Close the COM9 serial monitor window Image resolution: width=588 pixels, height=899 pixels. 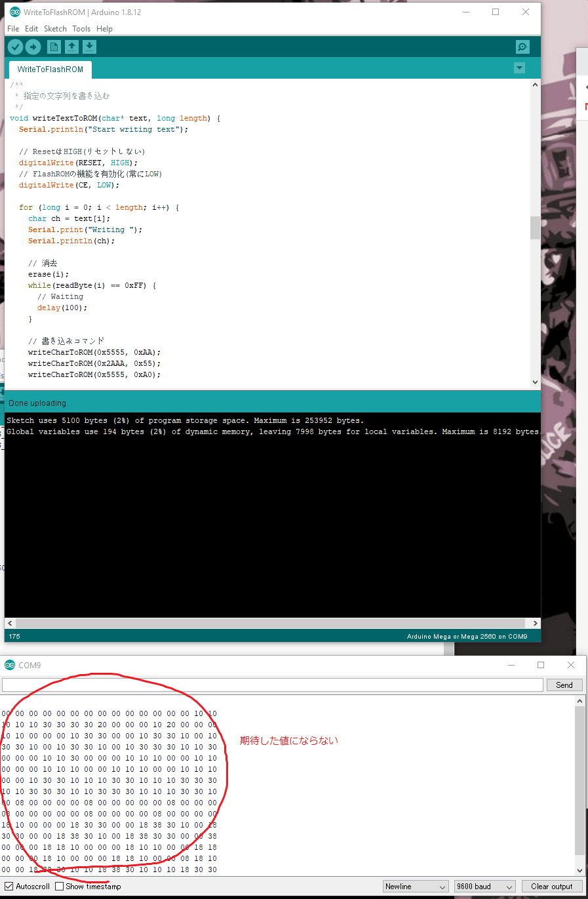tap(570, 665)
